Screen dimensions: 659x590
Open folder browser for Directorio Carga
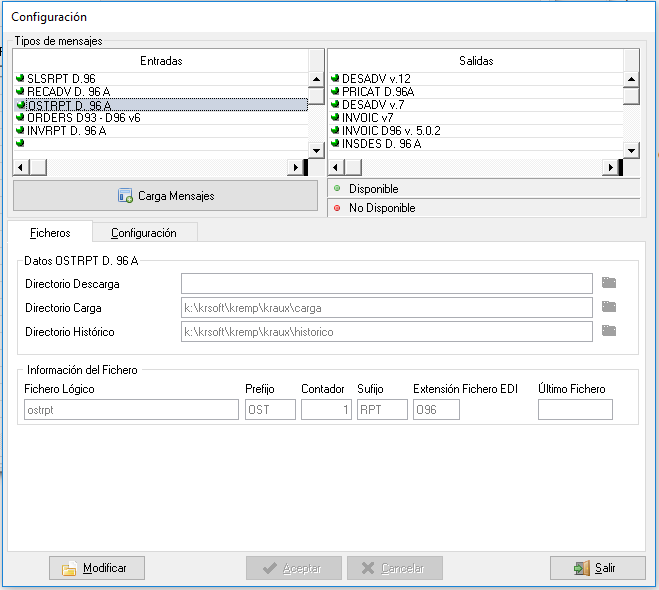tap(609, 307)
